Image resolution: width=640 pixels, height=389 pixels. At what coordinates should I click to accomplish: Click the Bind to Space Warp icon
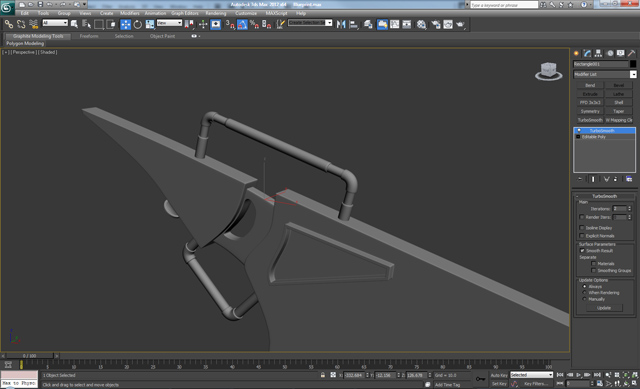click(x=33, y=24)
